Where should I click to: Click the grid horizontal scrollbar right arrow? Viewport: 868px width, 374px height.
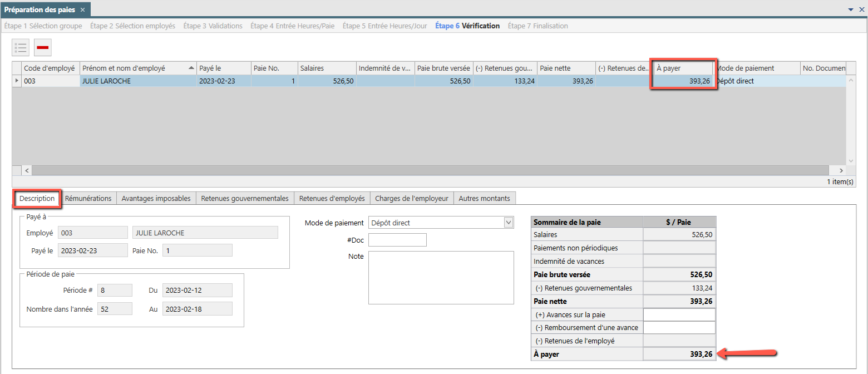coord(841,170)
